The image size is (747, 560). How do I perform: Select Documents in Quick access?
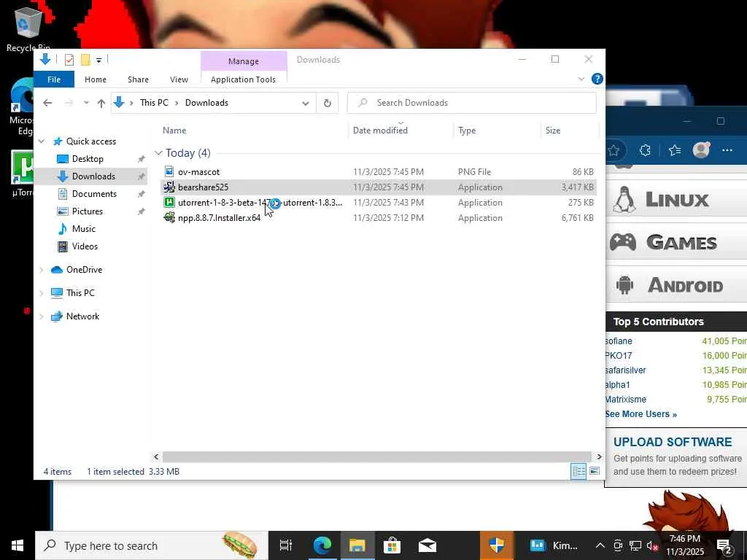[94, 194]
